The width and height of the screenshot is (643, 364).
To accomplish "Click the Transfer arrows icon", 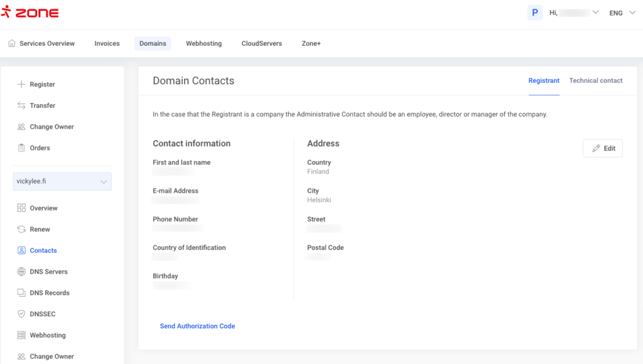I will [21, 105].
